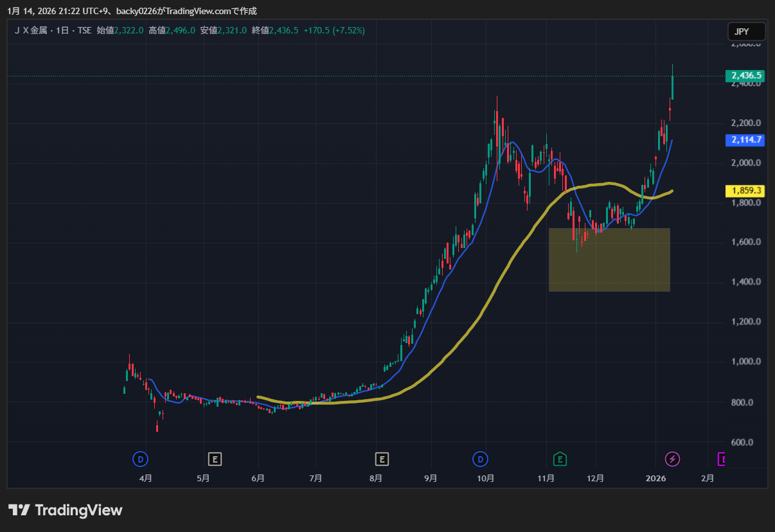Click the April dividend 'D' marker
The height and width of the screenshot is (532, 775).
tap(140, 459)
